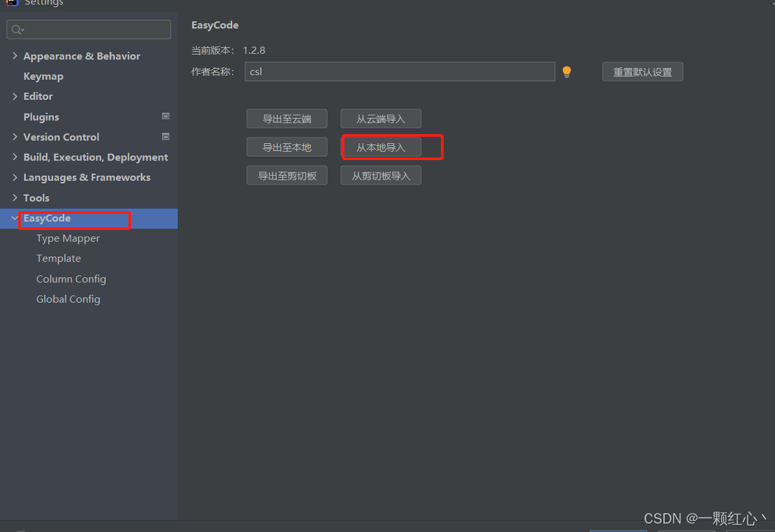Click 从剪切板导入 import from clipboard button

coord(381,176)
